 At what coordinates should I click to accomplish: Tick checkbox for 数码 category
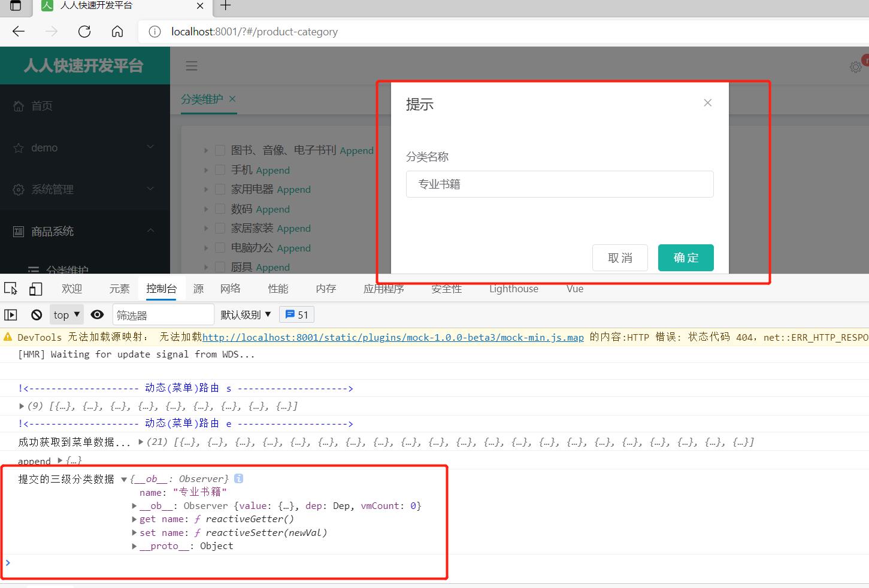click(220, 209)
